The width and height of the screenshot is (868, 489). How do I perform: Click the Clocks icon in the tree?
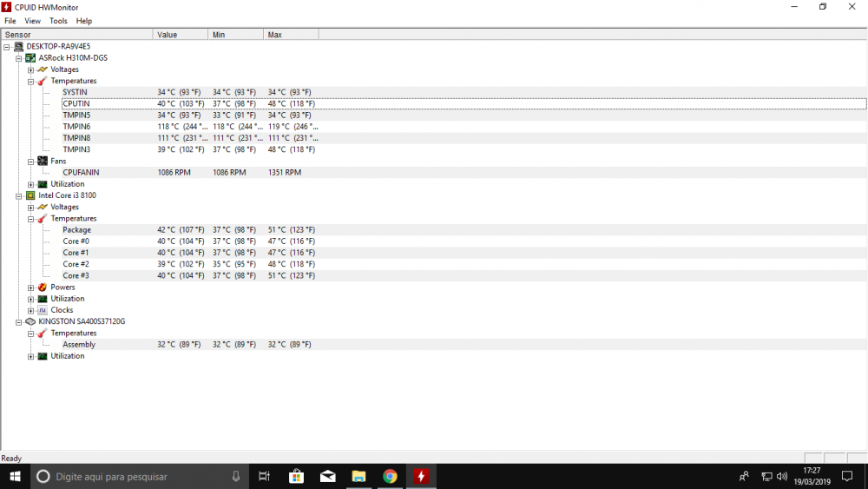[42, 310]
